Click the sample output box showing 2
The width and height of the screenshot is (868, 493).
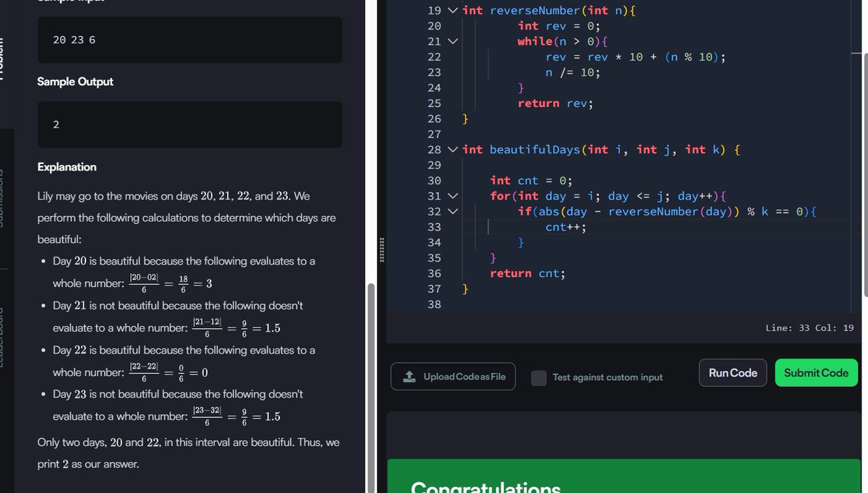pyautogui.click(x=190, y=125)
